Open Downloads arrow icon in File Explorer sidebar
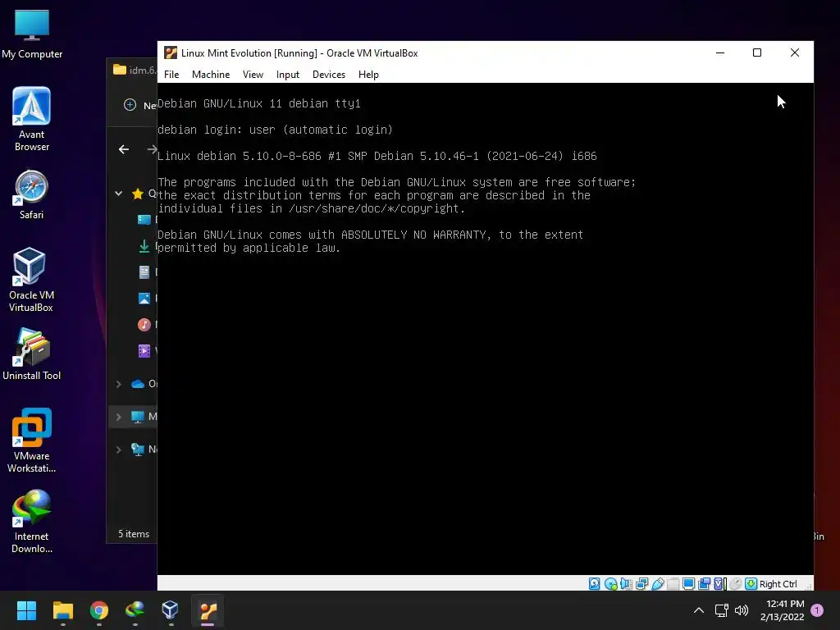The height and width of the screenshot is (630, 840). point(144,246)
